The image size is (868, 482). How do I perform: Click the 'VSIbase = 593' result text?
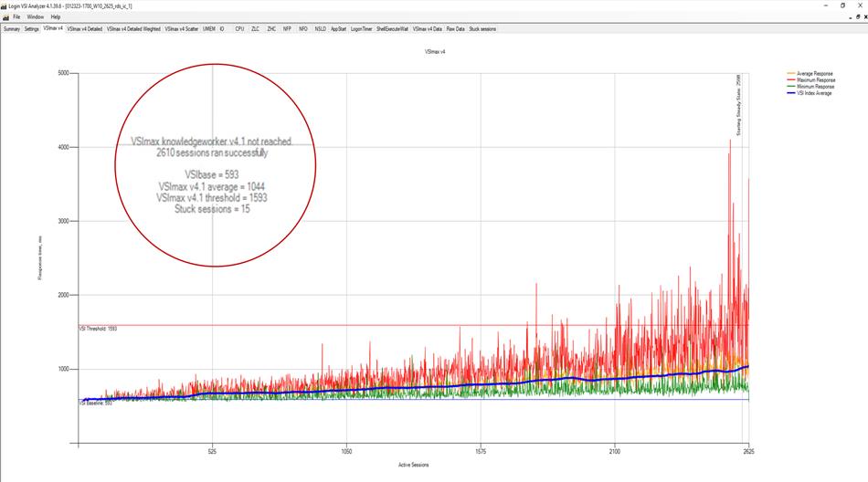[x=211, y=174]
